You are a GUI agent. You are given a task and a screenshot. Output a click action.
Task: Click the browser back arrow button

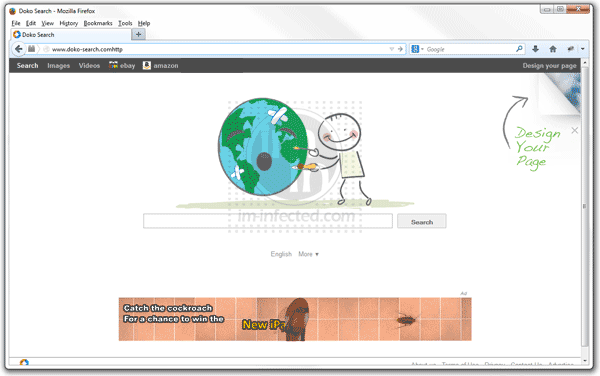tap(18, 49)
